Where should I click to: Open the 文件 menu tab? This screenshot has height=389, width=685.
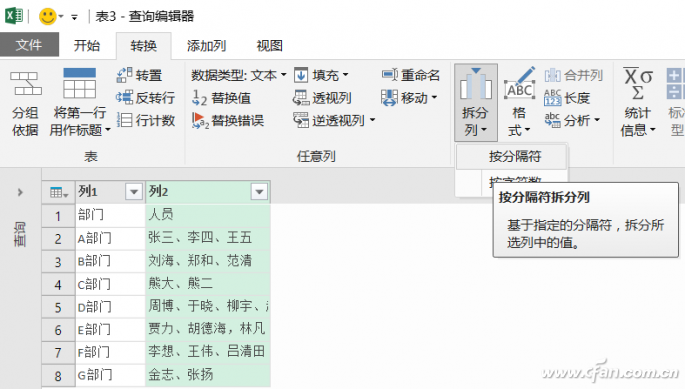[29, 45]
